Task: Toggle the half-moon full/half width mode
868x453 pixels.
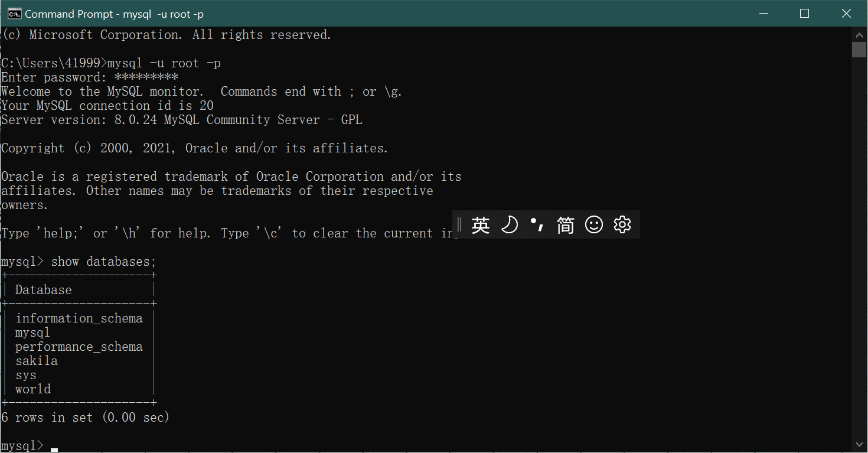Action: click(509, 225)
